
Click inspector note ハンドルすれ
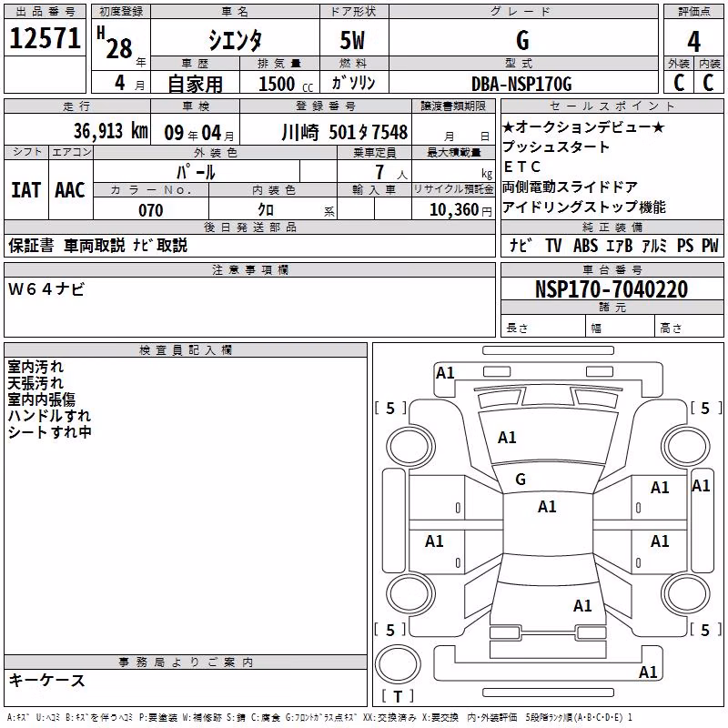pyautogui.click(x=49, y=416)
